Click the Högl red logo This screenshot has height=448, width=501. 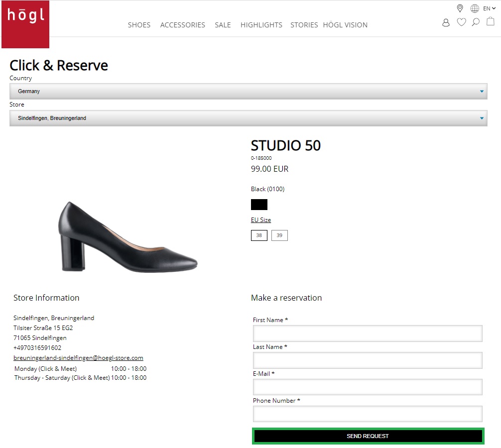(25, 24)
